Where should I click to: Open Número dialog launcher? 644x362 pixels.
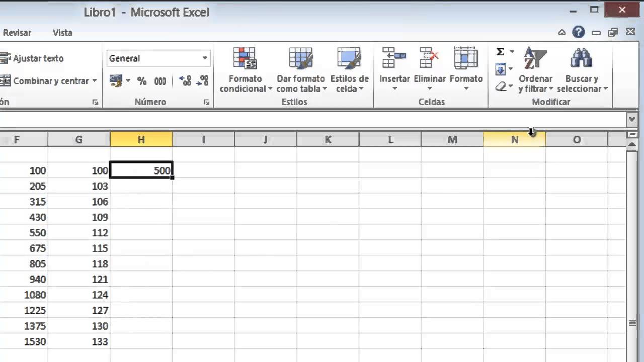click(206, 102)
